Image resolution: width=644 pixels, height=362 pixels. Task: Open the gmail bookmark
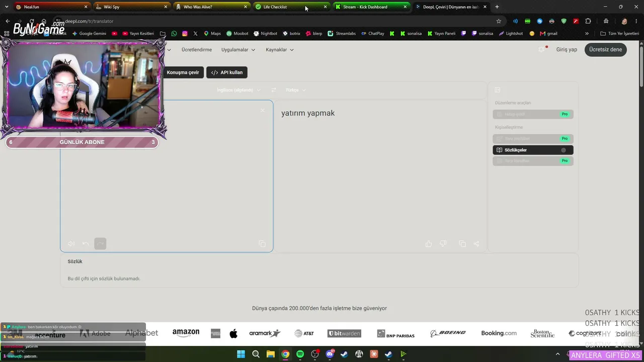(548, 34)
